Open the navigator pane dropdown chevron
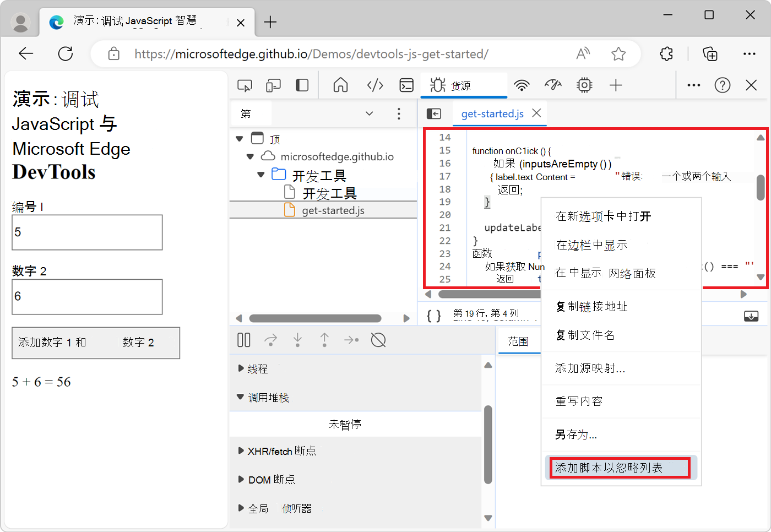Viewport: 771px width, 532px height. coord(370,113)
